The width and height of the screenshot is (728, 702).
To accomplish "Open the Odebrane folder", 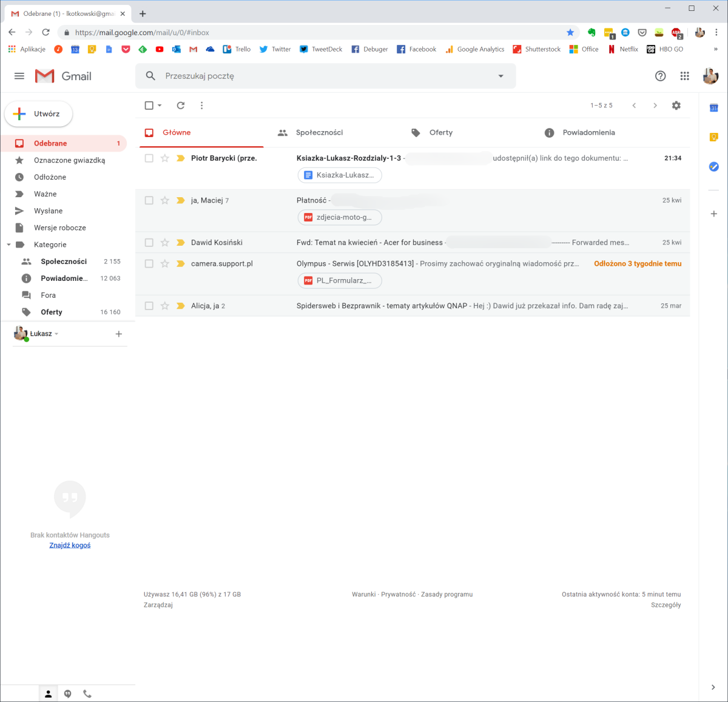I will coord(64,143).
